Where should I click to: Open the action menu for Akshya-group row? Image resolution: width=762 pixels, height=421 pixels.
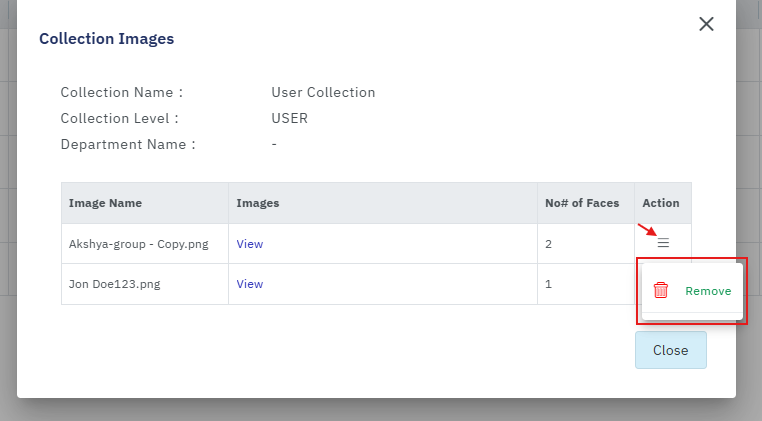[662, 243]
